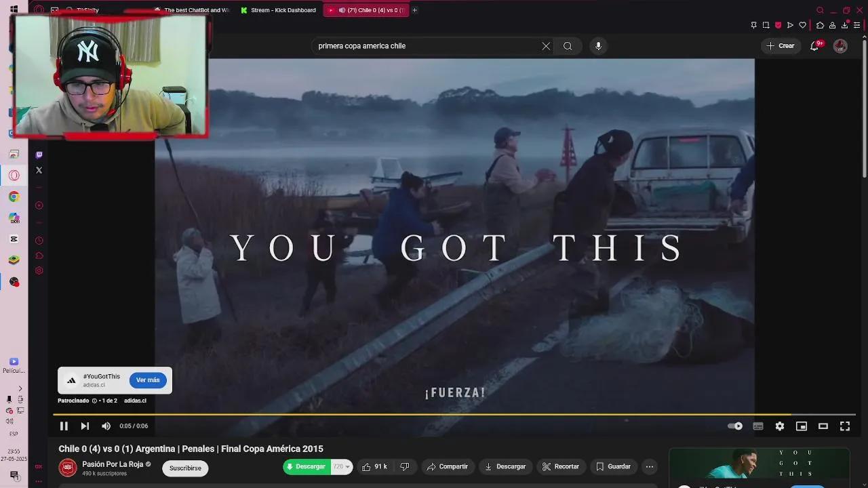Toggle the autoplay switch on the player

tap(735, 426)
